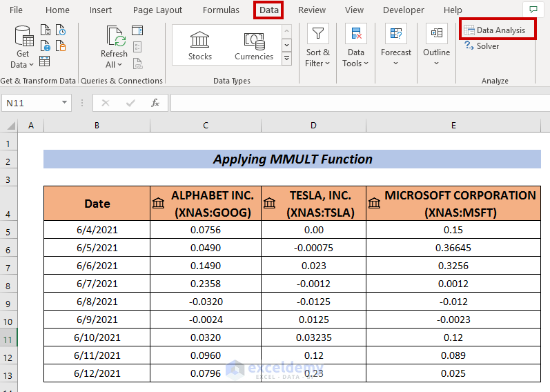Select column C header
Screen dimensions: 550x392
[206, 126]
